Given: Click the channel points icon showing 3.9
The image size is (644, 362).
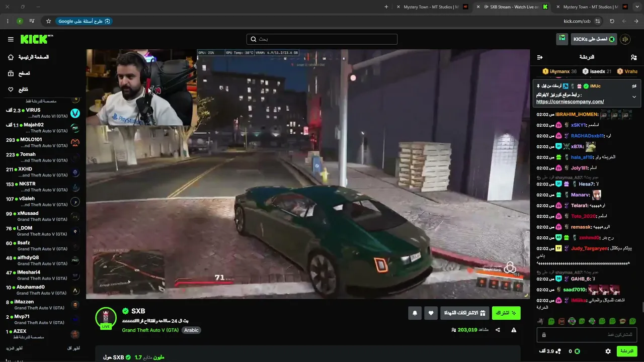Looking at the screenshot, I should pos(558,351).
